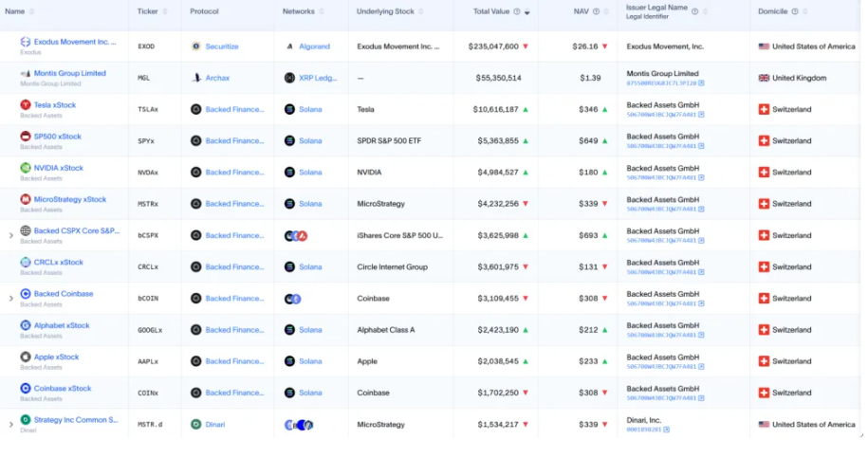Open the Exodus Movement Inc. asset link

click(x=76, y=42)
